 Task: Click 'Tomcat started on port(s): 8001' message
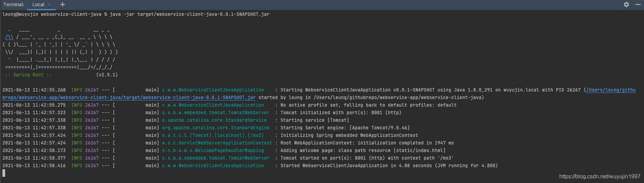(x=367, y=158)
